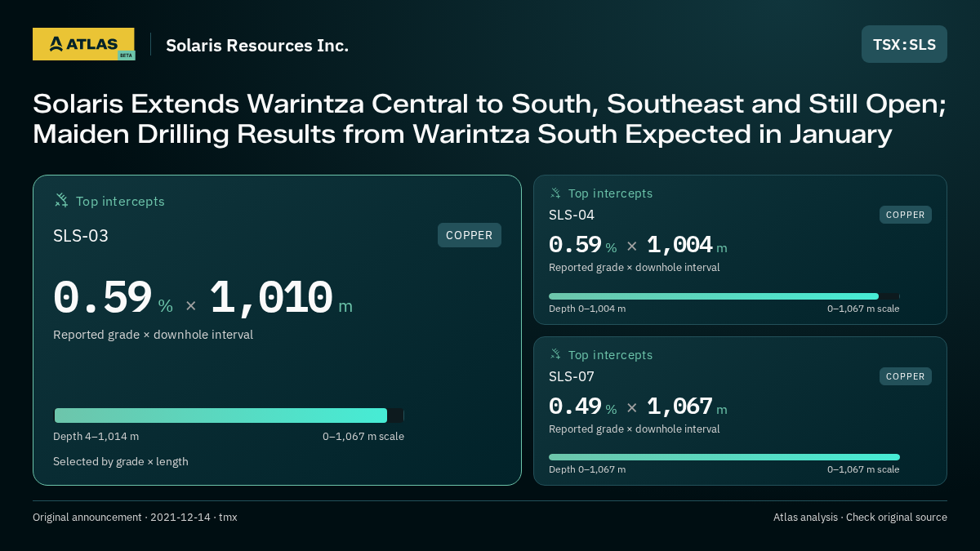The width and height of the screenshot is (980, 551).
Task: Click the SLS-07 hole label
Action: [x=572, y=376]
